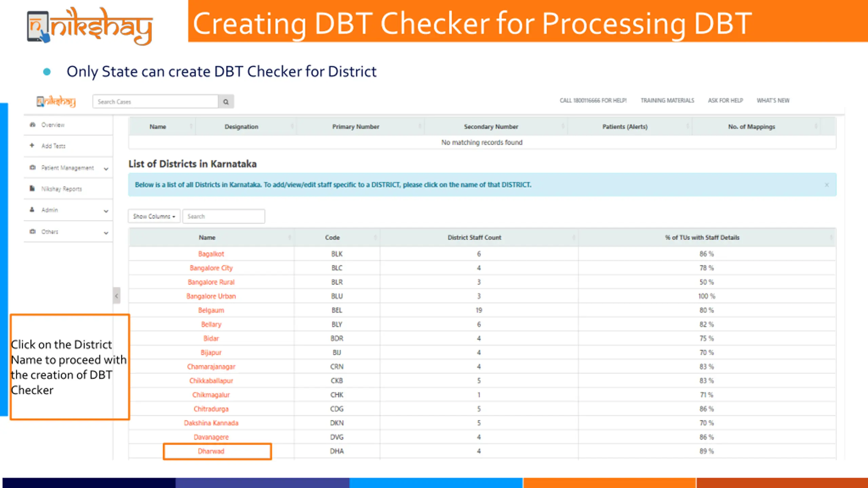This screenshot has width=868, height=488.
Task: Open WHAT'S NEW link
Action: [773, 100]
